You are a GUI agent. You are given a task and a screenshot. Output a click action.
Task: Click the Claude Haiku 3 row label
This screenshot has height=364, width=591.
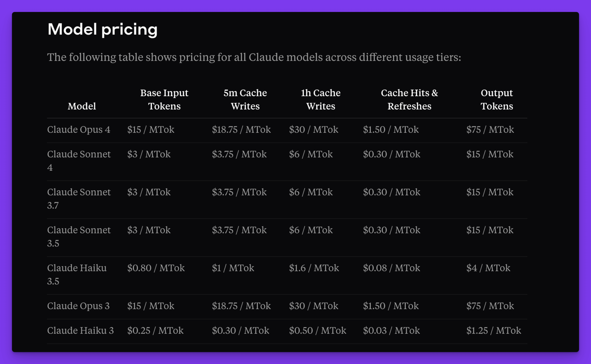[80, 330]
